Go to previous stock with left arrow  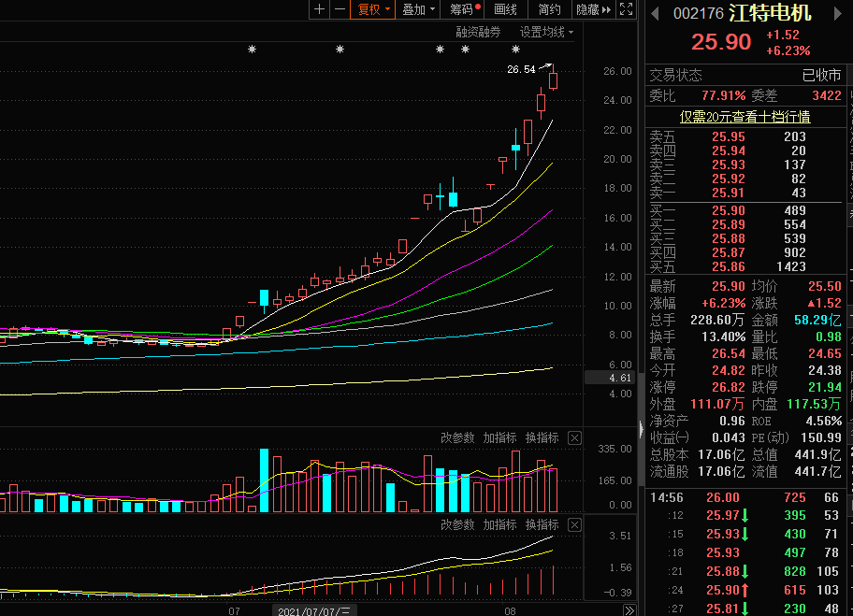coord(655,13)
